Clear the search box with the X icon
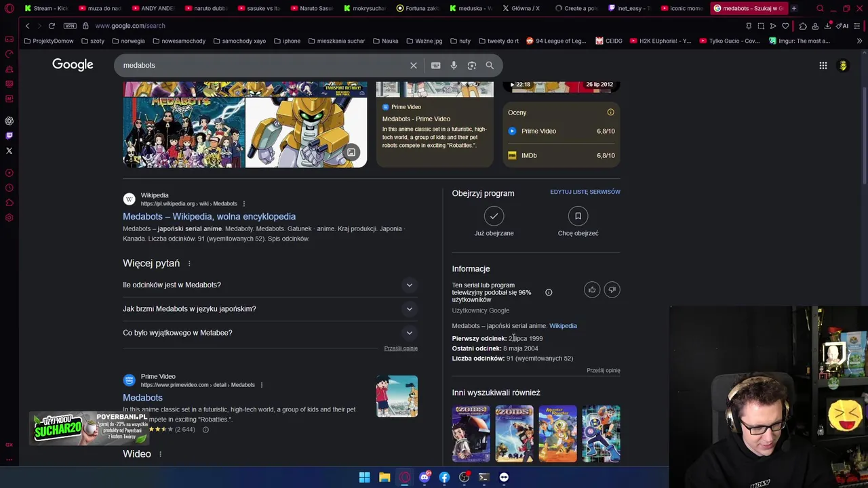Image resolution: width=868 pixels, height=488 pixels. click(x=413, y=65)
